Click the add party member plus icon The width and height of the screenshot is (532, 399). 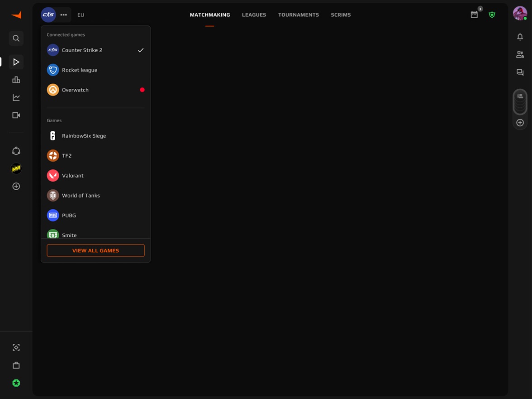520,123
